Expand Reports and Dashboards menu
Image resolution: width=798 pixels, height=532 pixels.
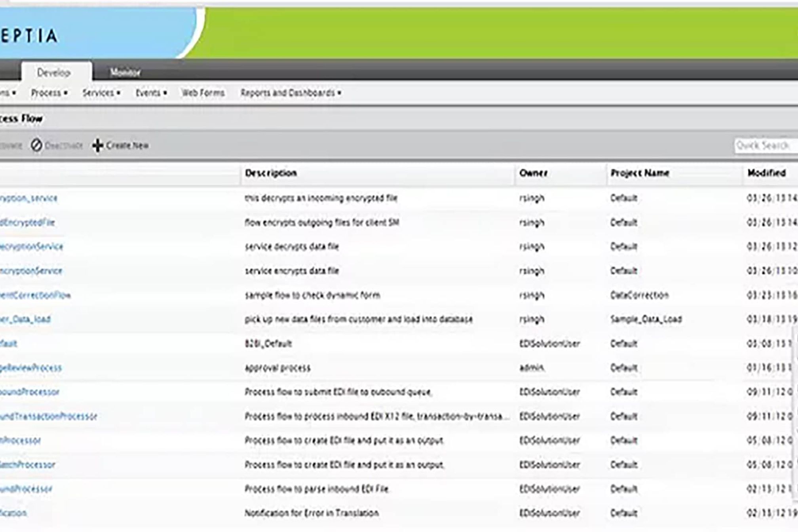coord(291,93)
